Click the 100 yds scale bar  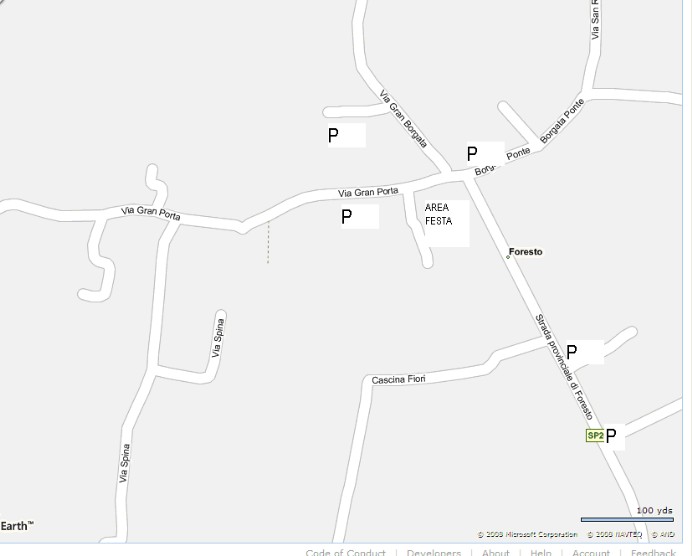(x=627, y=519)
